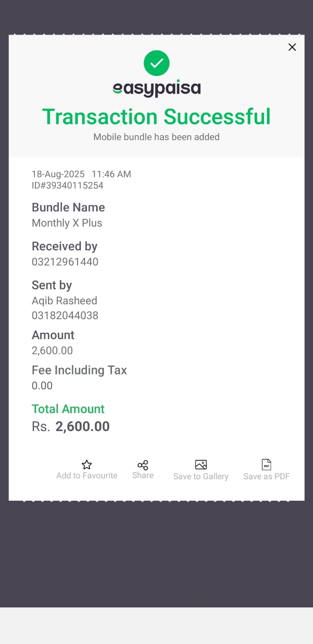This screenshot has width=313, height=644.
Task: Click the 'Transaction Successful' heading
Action: coord(156,117)
